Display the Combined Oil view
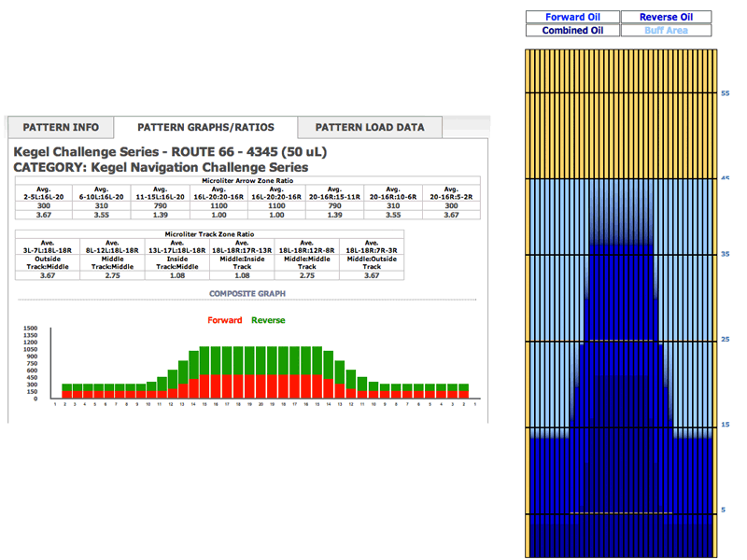This screenshot has width=747, height=560. pyautogui.click(x=572, y=31)
